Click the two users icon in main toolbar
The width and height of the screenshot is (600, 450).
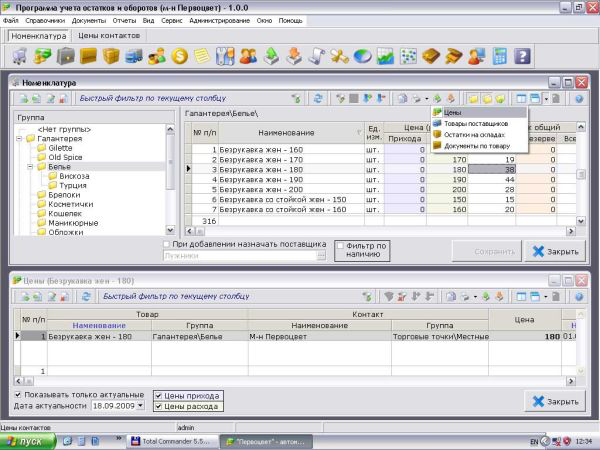(x=248, y=57)
